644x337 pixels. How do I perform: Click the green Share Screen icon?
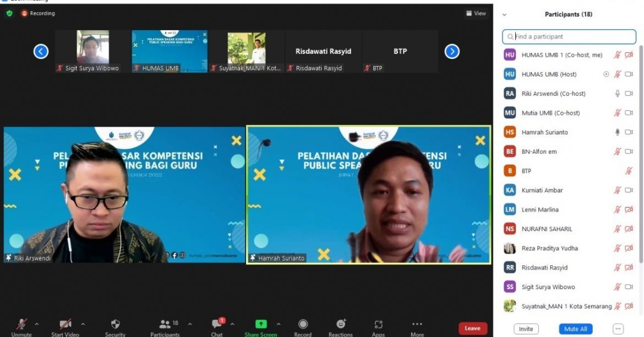point(260,324)
